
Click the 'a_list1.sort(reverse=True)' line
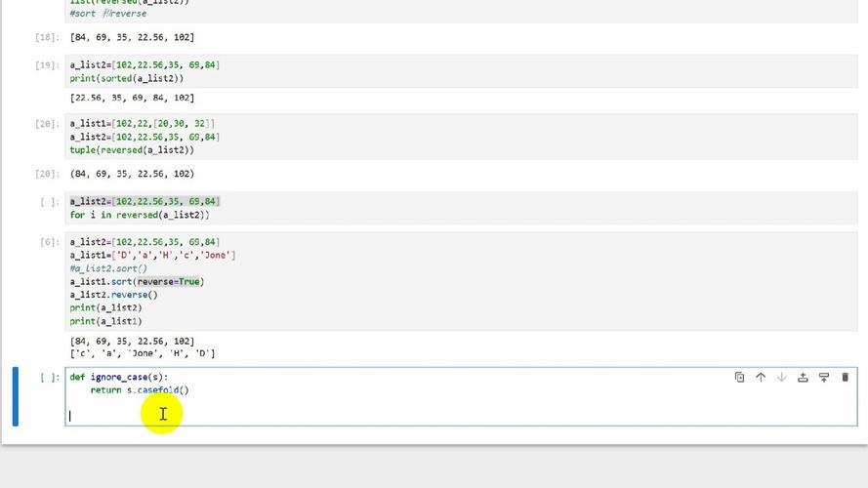coord(137,282)
